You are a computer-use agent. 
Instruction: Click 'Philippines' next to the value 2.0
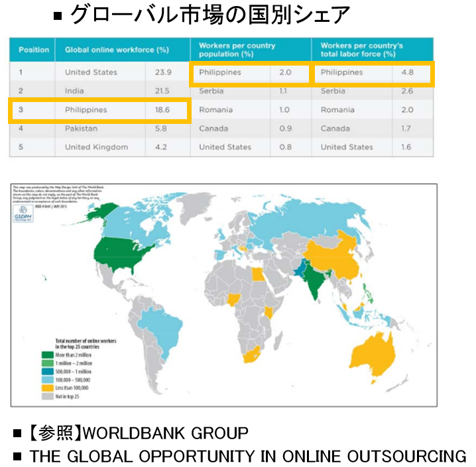220,72
